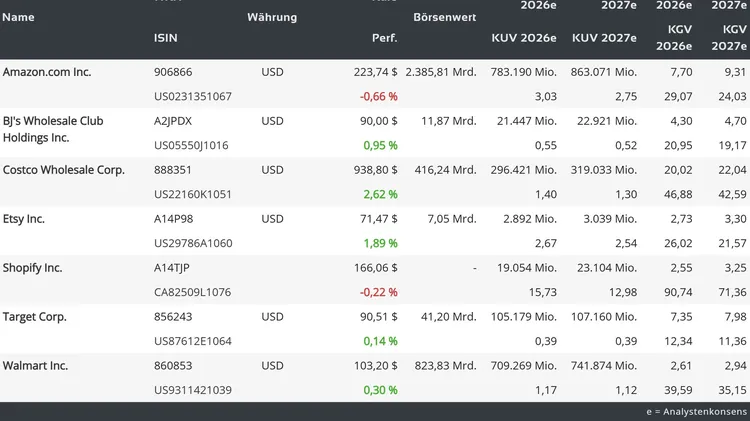Select the Etsy Inc. company link
750x421 pixels.
click(24, 219)
